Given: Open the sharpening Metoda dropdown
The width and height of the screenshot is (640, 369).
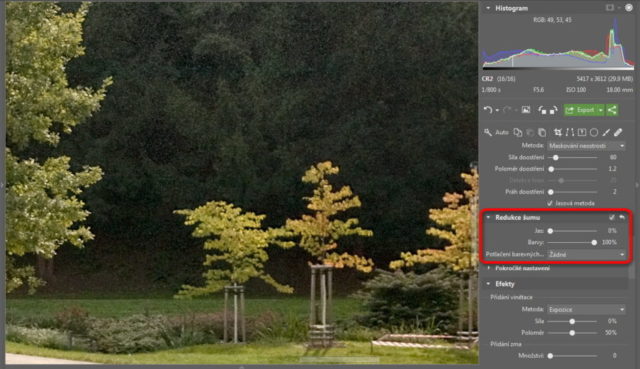Looking at the screenshot, I should pyautogui.click(x=586, y=146).
